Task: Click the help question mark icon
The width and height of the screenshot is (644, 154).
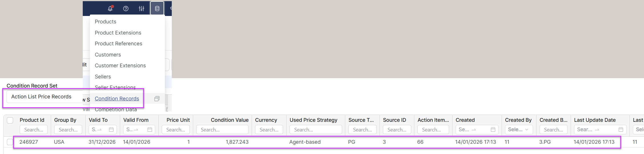Action: (x=126, y=9)
